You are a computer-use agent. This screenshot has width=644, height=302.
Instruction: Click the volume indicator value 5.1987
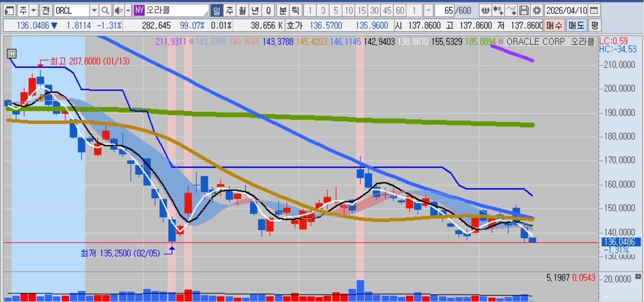click(558, 278)
